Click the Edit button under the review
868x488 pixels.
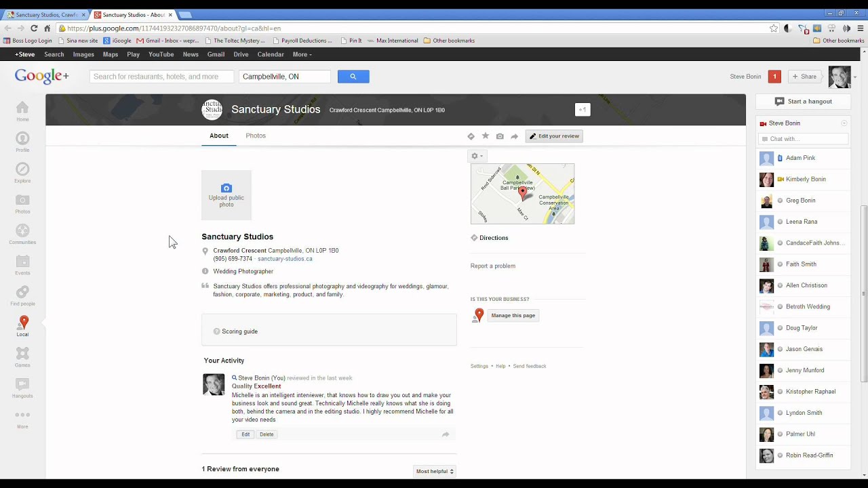click(245, 434)
